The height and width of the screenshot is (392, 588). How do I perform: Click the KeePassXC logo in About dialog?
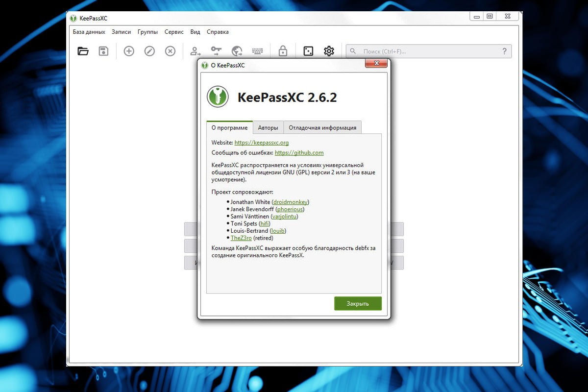[x=218, y=96]
